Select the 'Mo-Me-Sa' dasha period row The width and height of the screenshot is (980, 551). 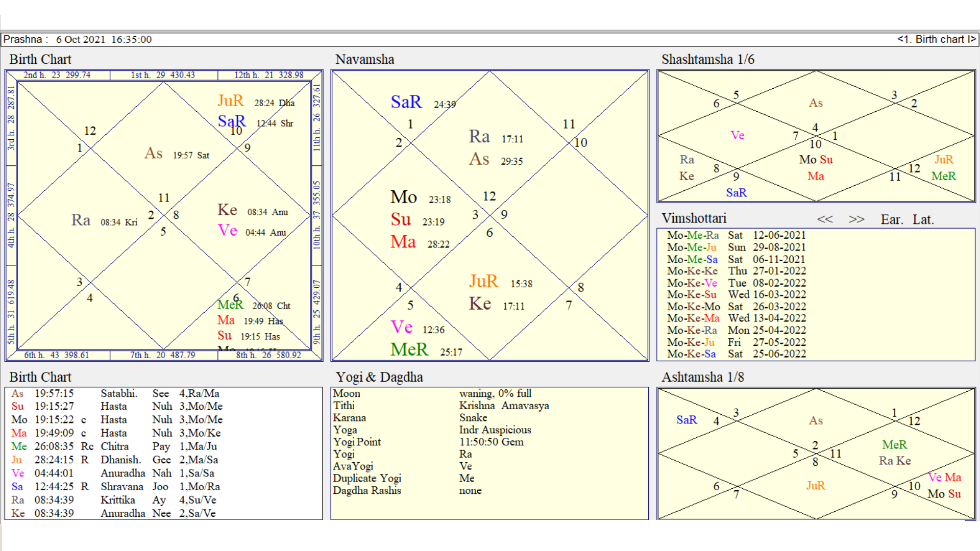(x=694, y=259)
